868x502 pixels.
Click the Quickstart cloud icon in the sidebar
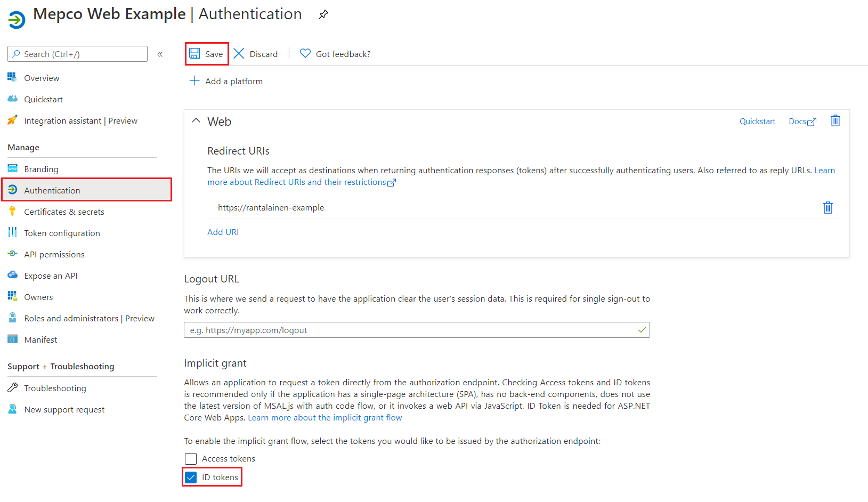[12, 99]
